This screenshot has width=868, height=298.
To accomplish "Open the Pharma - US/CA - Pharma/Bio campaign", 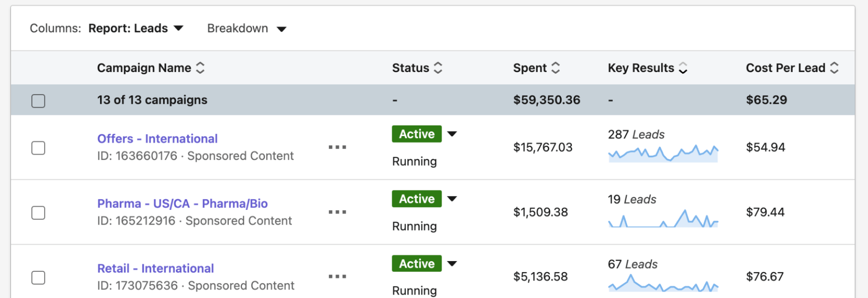I will [x=182, y=203].
